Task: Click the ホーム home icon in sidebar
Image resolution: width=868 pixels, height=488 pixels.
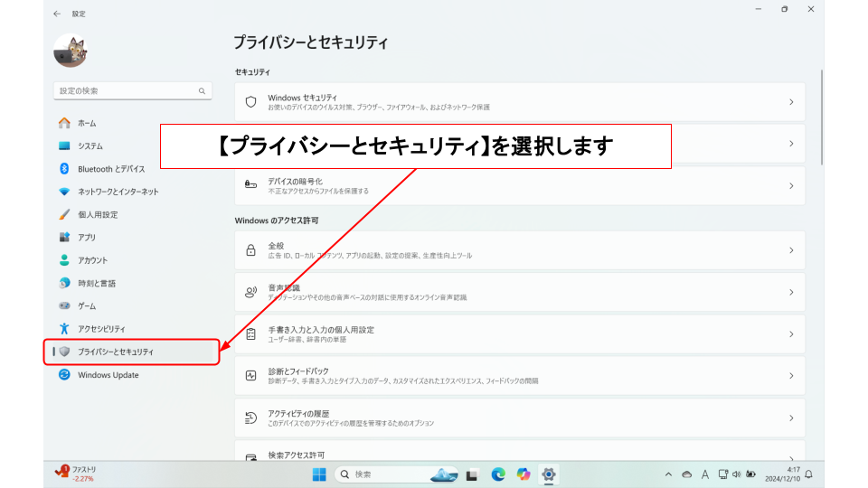Action: [64, 123]
